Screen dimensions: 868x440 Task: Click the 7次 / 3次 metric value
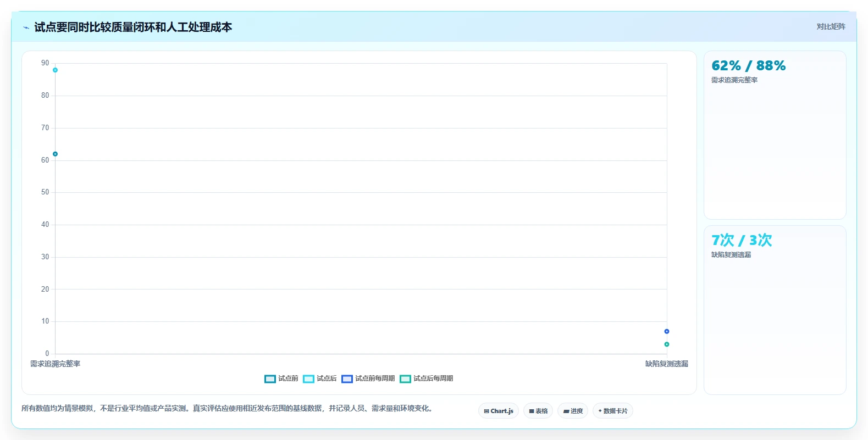click(x=742, y=240)
